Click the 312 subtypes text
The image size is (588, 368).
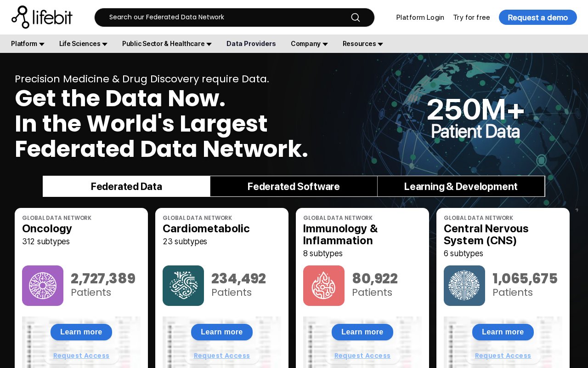tap(46, 241)
